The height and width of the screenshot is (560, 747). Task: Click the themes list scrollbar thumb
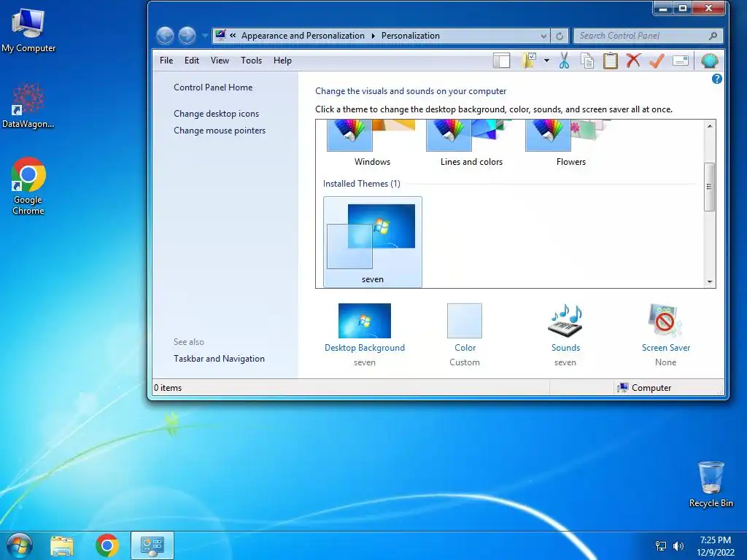coord(709,187)
